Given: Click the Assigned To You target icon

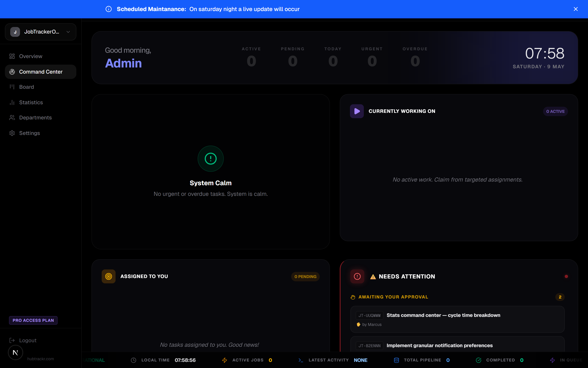Looking at the screenshot, I should click(x=109, y=276).
